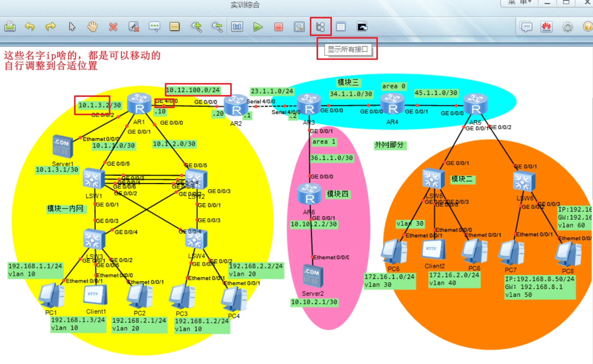
Task: Select router AR4 on the canvas
Action: click(x=392, y=104)
